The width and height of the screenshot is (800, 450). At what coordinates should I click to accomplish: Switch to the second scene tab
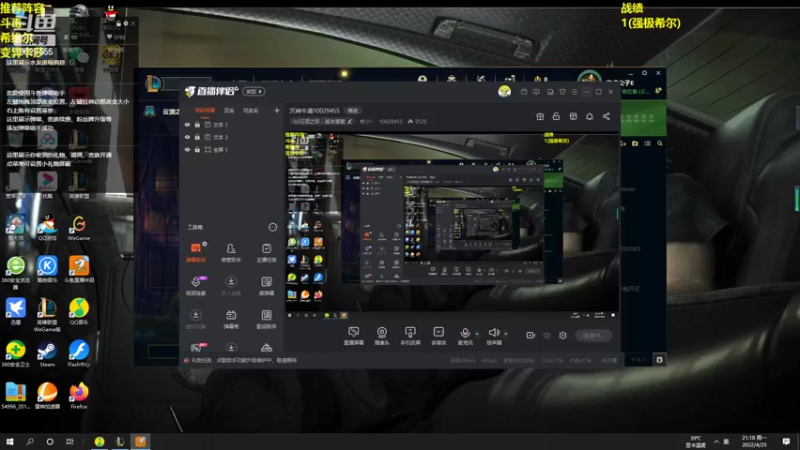click(x=229, y=110)
